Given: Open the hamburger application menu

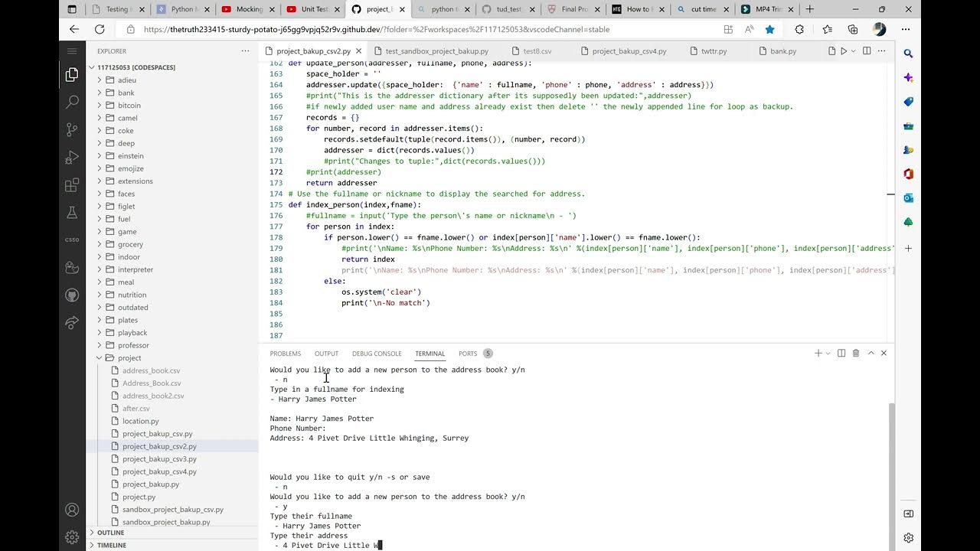Looking at the screenshot, I should click(72, 51).
